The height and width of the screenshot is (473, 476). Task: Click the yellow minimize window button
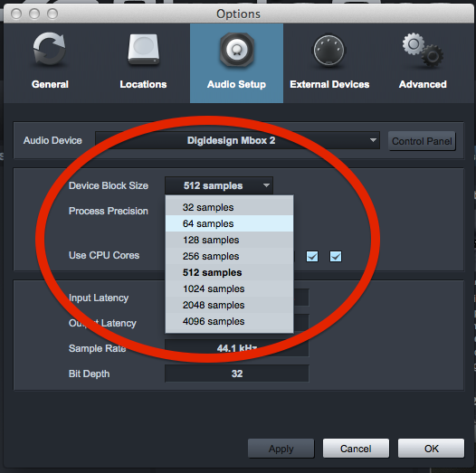pos(34,14)
